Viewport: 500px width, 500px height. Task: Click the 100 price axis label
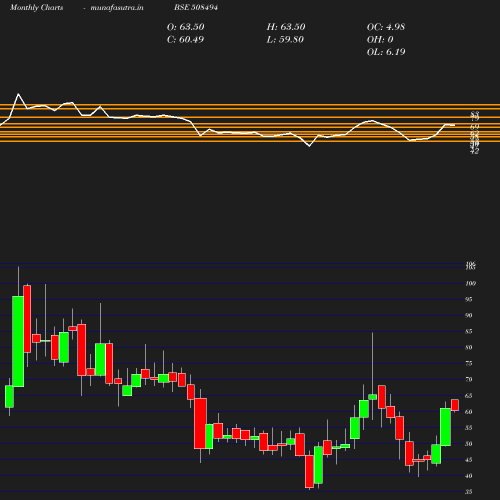[x=470, y=284]
